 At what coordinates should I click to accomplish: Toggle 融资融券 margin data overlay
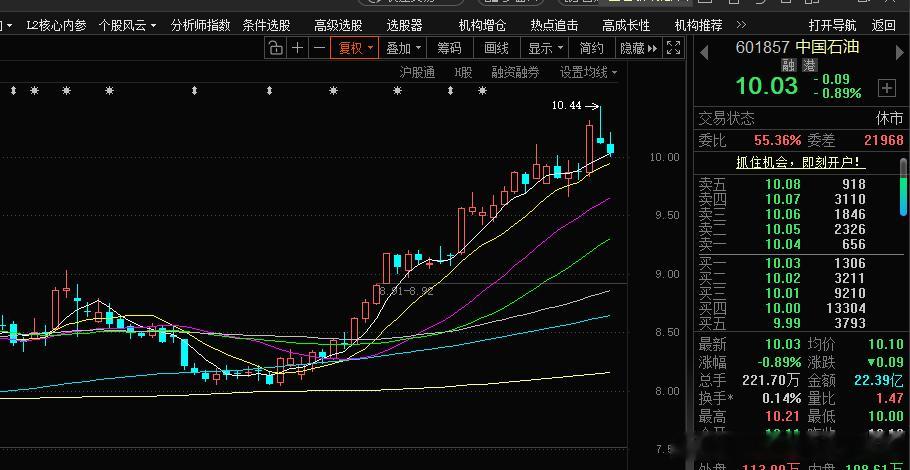click(515, 73)
